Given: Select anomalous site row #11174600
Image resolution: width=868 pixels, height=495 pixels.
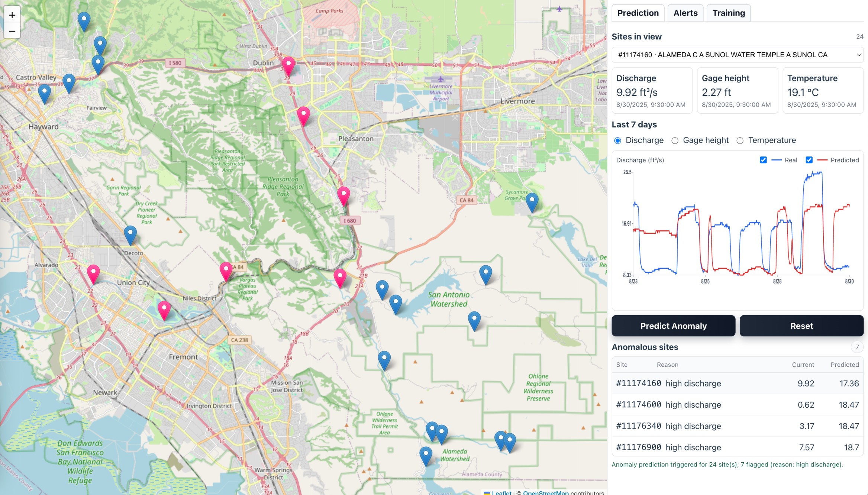Looking at the screenshot, I should coord(737,405).
